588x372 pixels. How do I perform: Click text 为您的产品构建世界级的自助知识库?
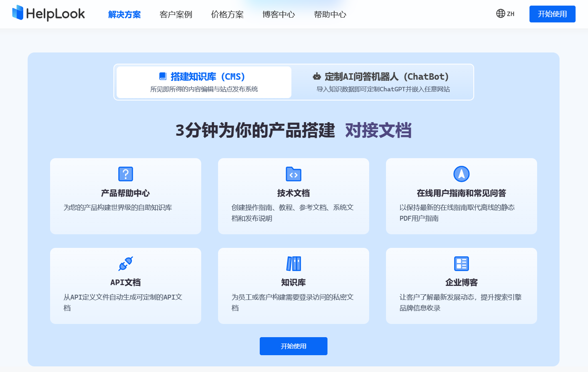click(x=118, y=207)
